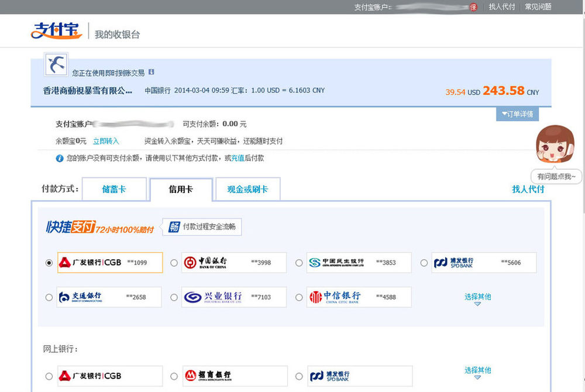The height and width of the screenshot is (392, 585).
Task: Click the 我的收银台 title text
Action: point(117,35)
